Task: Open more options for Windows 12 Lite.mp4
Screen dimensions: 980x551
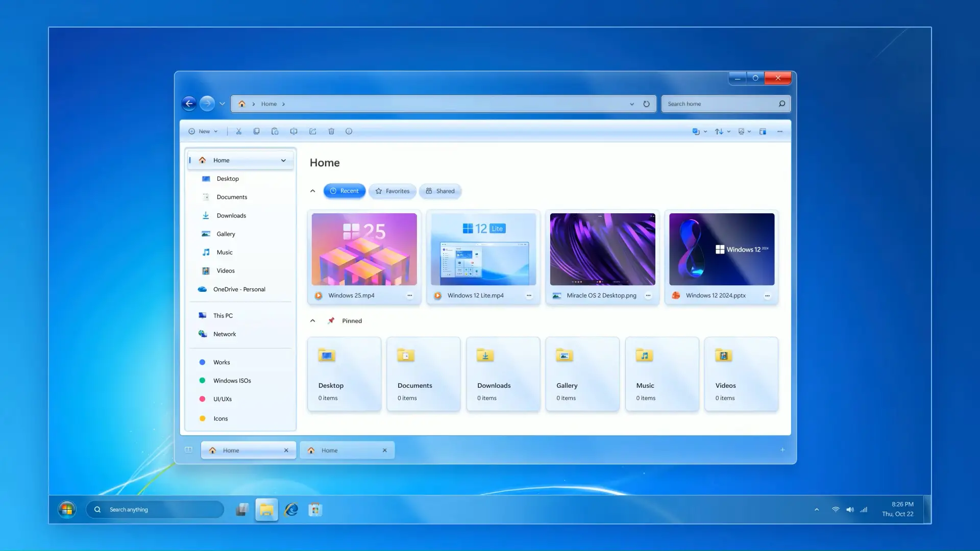Action: [529, 295]
